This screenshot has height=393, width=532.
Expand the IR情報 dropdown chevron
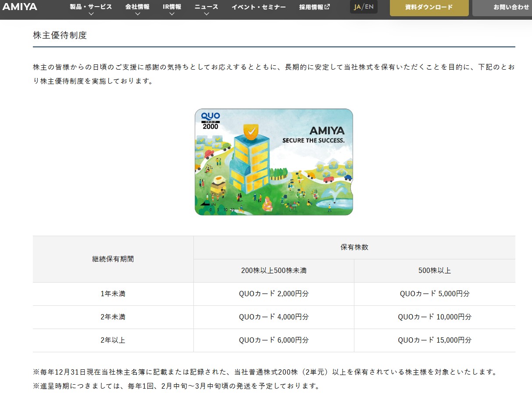171,14
